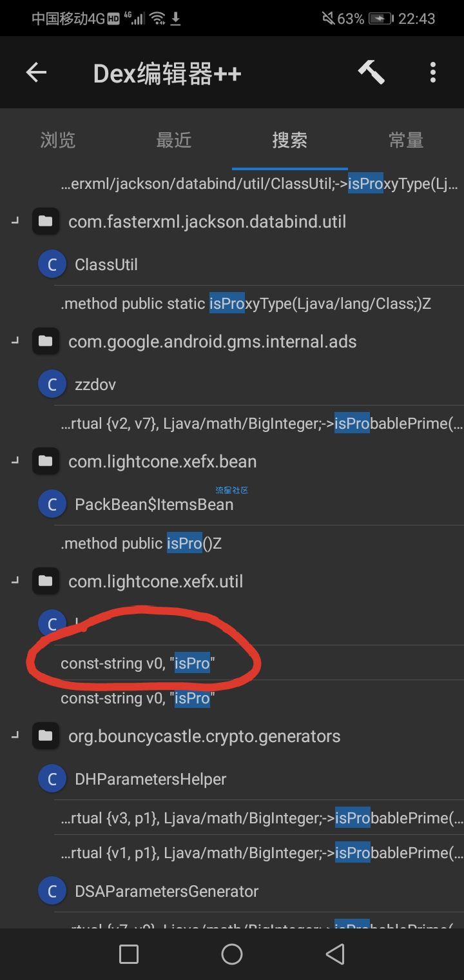464x980 pixels.
Task: Collapse the com.google.android.gms.internal.ads package
Action: [x=15, y=342]
